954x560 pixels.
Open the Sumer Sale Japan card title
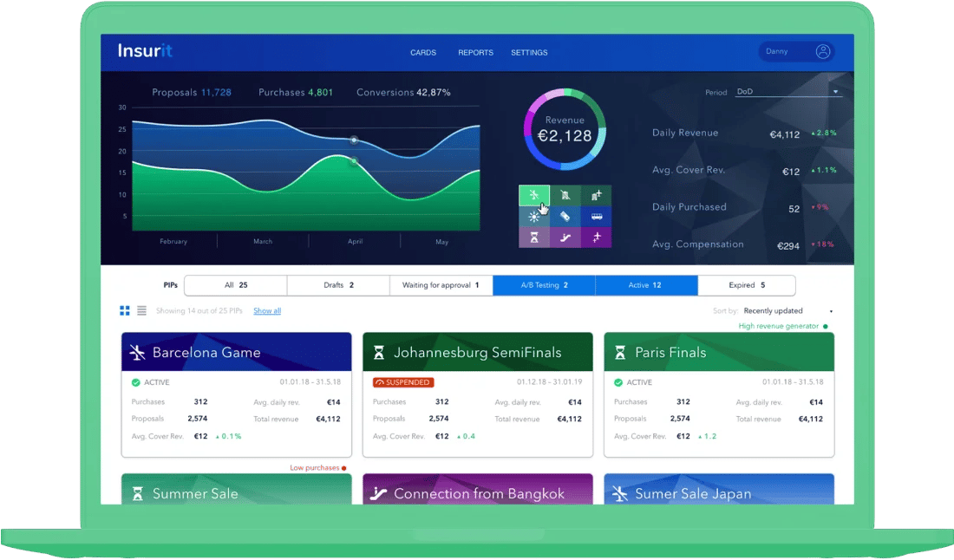tap(693, 494)
